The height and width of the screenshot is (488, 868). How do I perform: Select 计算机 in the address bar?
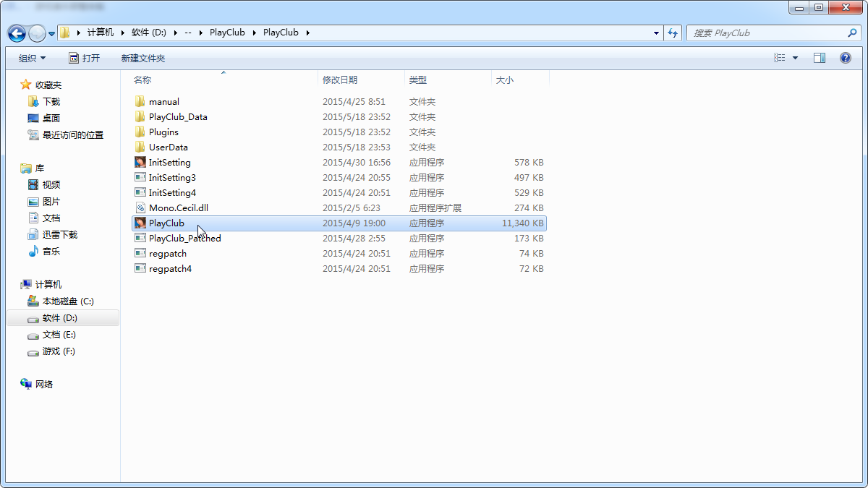point(101,33)
